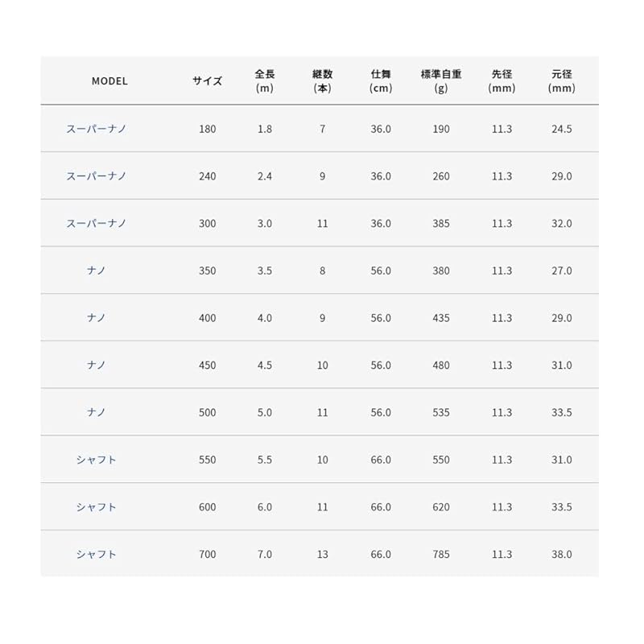The image size is (644, 644).
Task: Open the シャフト link in size 600 row
Action: pos(97,507)
